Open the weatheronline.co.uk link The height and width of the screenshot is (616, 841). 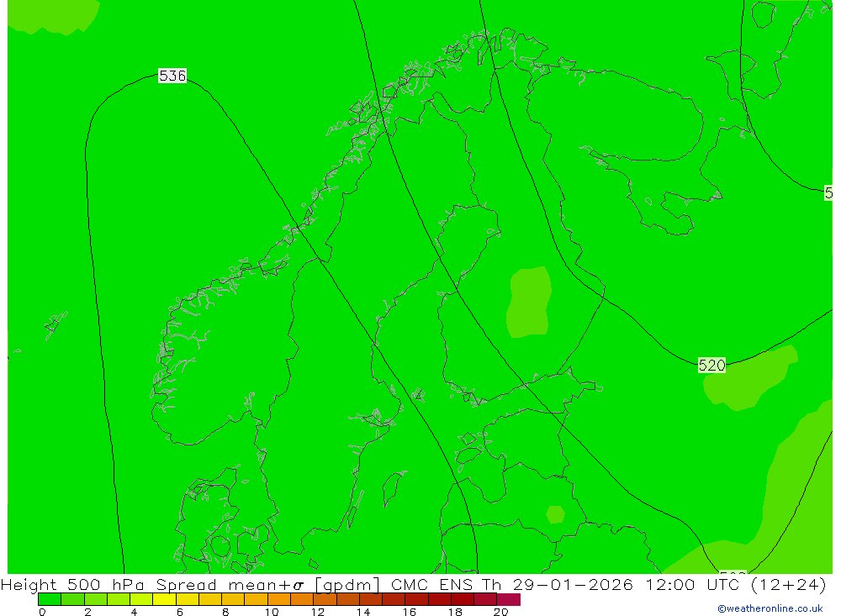pyautogui.click(x=770, y=608)
